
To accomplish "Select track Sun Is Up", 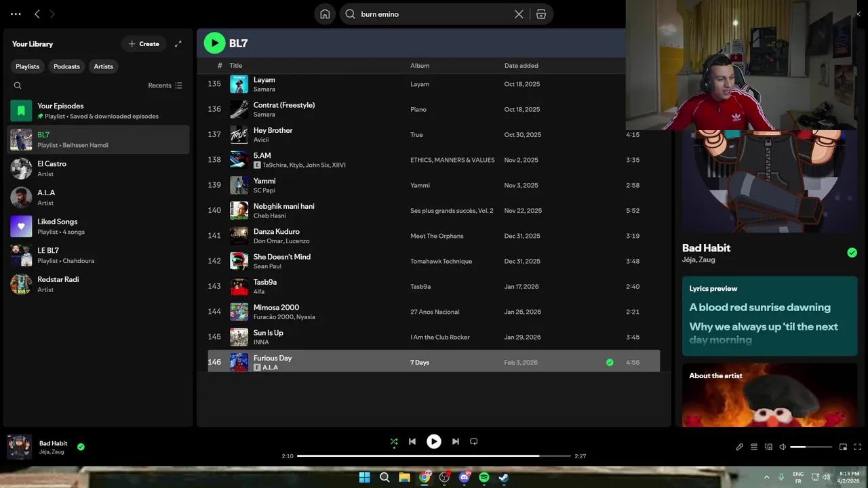I will (x=433, y=337).
